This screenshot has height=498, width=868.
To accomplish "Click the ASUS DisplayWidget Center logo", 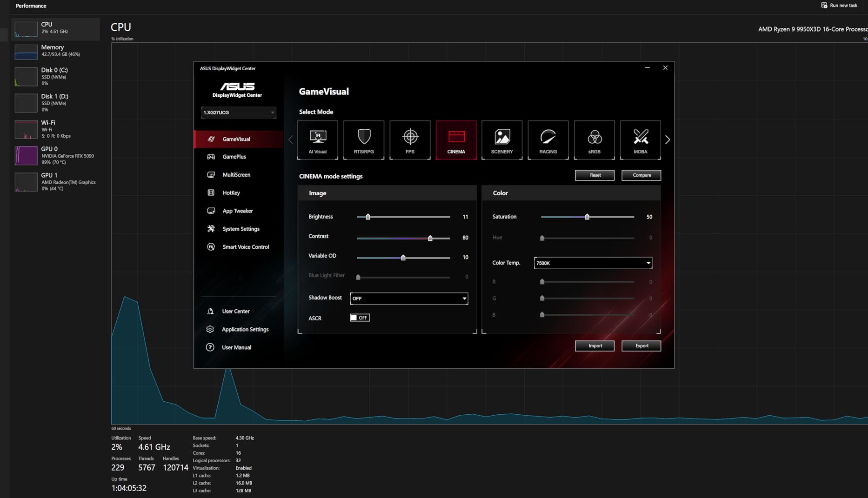I will (x=237, y=90).
